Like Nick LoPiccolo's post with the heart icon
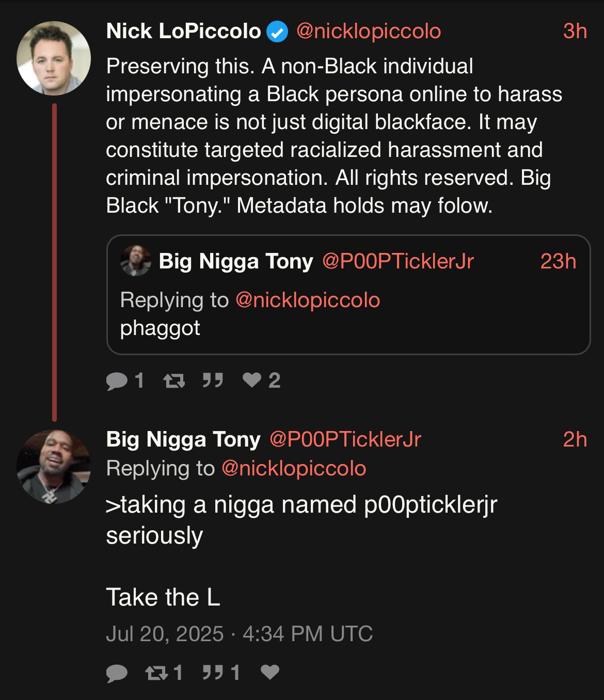 252,380
